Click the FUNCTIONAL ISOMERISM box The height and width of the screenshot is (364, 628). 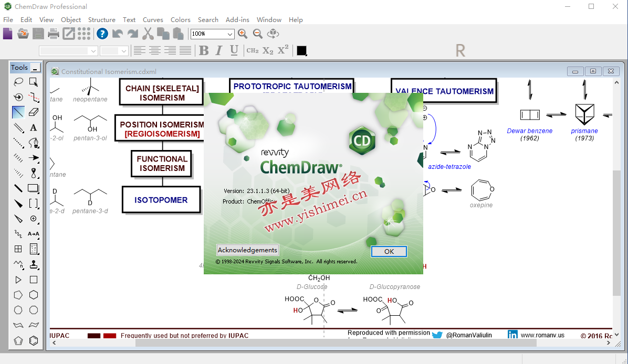[162, 164]
